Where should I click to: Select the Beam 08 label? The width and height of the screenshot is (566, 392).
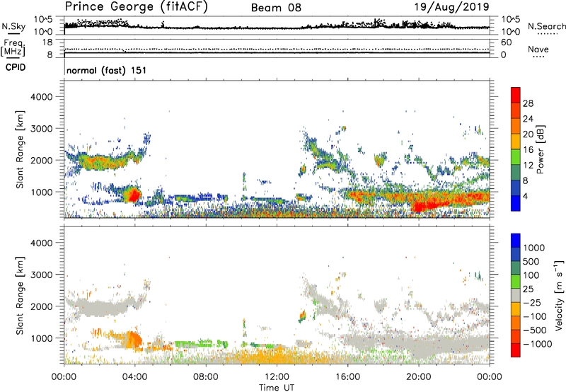pos(276,8)
